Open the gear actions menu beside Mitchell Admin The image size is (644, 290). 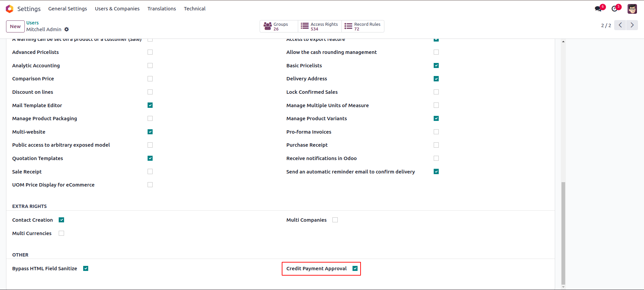pyautogui.click(x=66, y=29)
